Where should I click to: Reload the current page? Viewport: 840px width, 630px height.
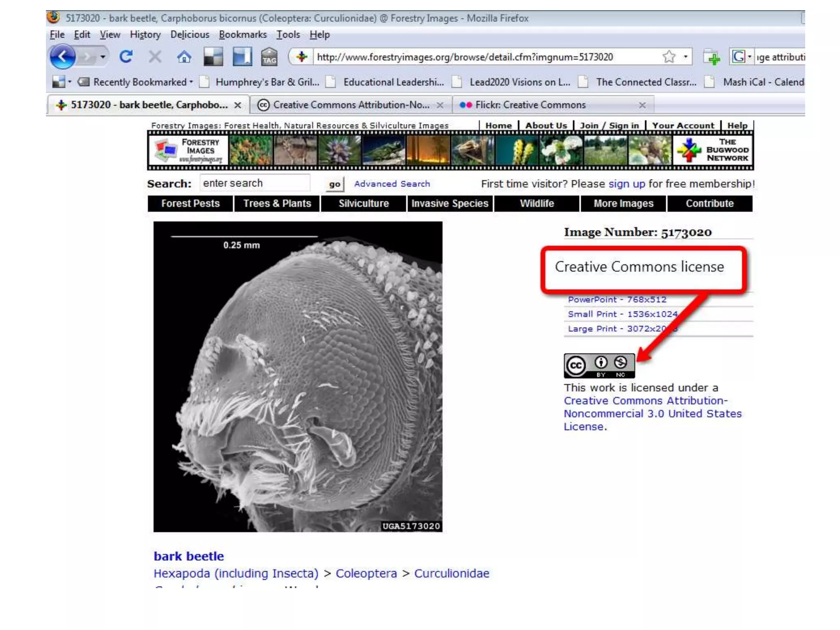[126, 56]
